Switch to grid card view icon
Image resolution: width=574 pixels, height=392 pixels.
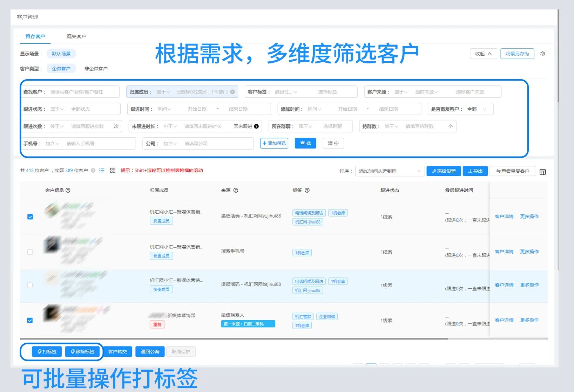point(113,171)
